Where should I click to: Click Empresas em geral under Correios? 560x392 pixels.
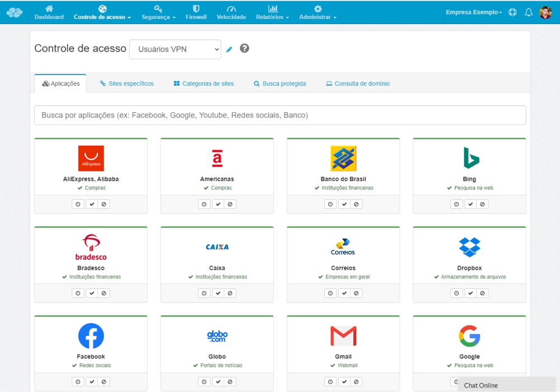pyautogui.click(x=347, y=277)
